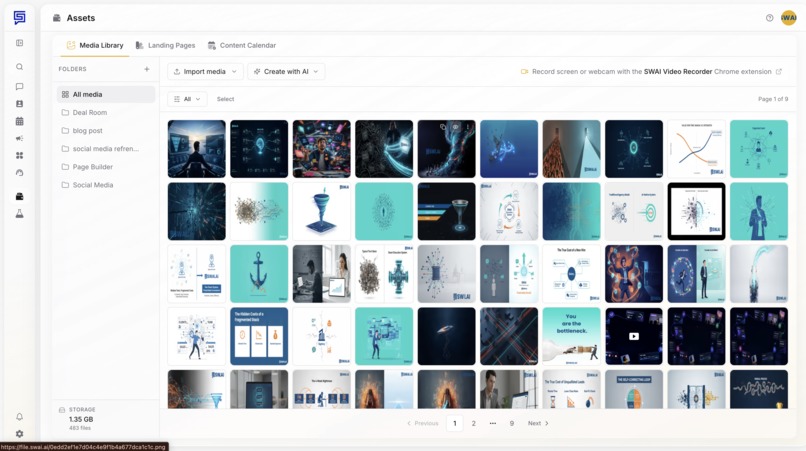Open the Create with AI dropdown

[x=286, y=71]
